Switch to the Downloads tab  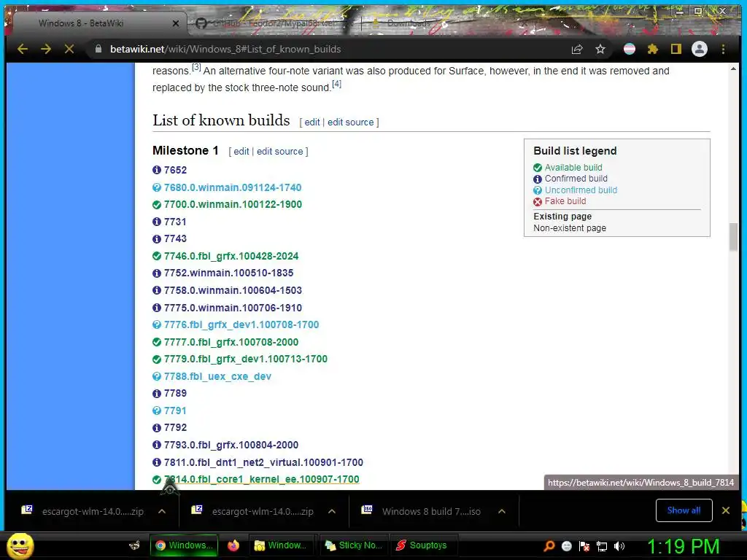click(x=407, y=23)
